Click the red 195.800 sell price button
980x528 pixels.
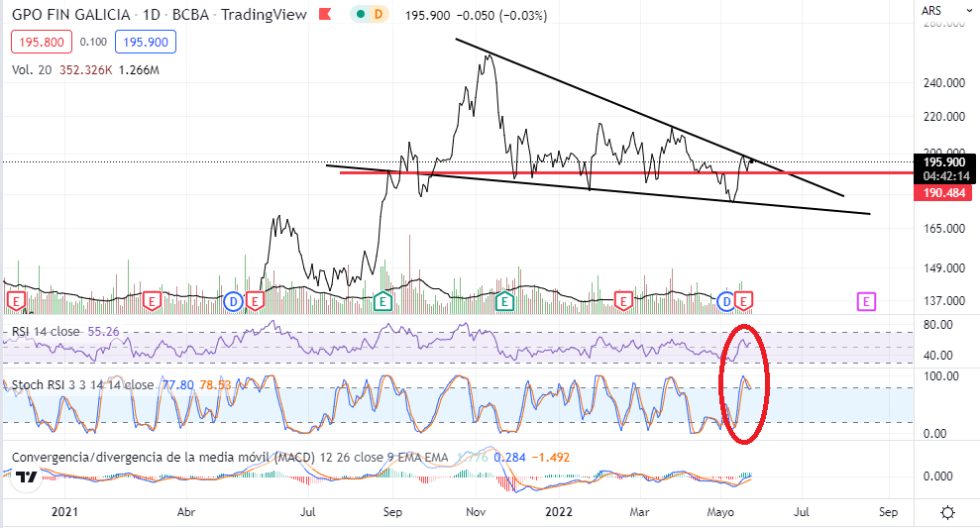click(42, 42)
